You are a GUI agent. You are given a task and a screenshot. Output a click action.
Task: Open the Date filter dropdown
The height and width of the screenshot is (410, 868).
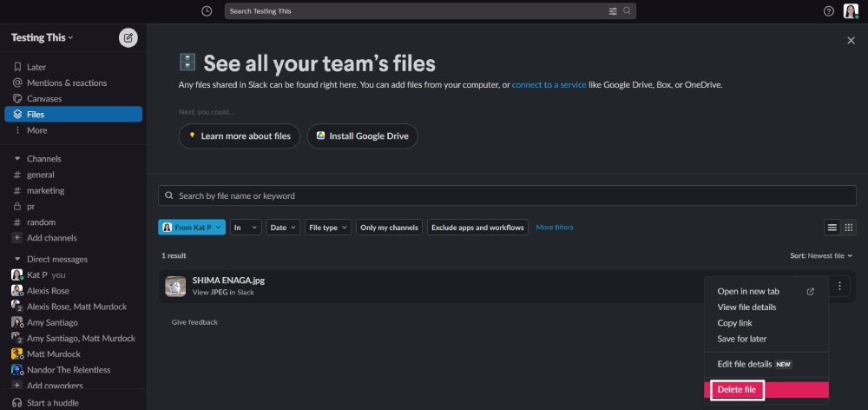click(x=283, y=228)
